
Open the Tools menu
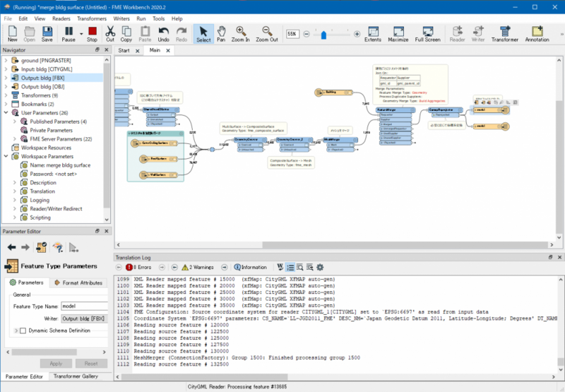158,18
